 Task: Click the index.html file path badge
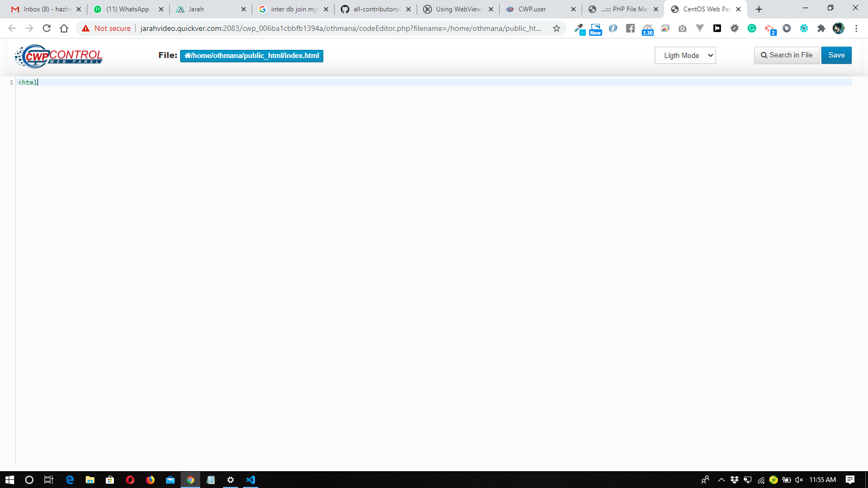coord(252,56)
